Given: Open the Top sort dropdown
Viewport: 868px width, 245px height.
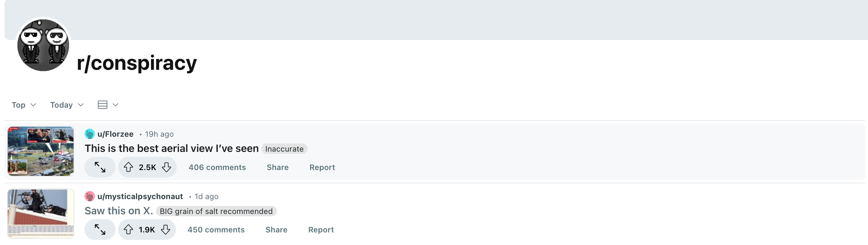Looking at the screenshot, I should coord(24,105).
